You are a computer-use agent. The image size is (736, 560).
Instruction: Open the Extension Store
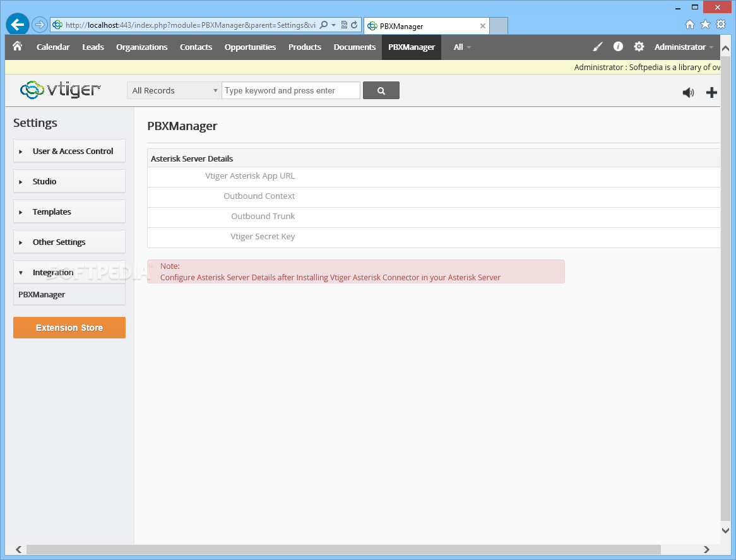click(x=69, y=328)
